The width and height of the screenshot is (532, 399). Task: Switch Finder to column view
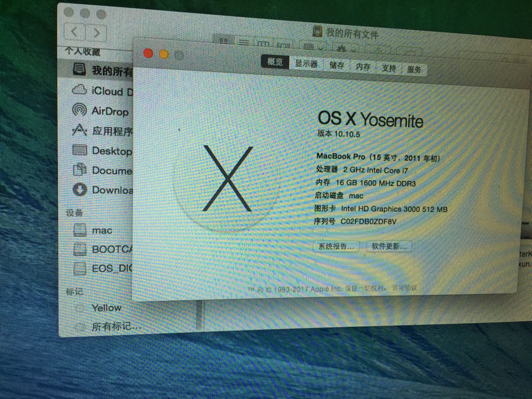point(263,43)
